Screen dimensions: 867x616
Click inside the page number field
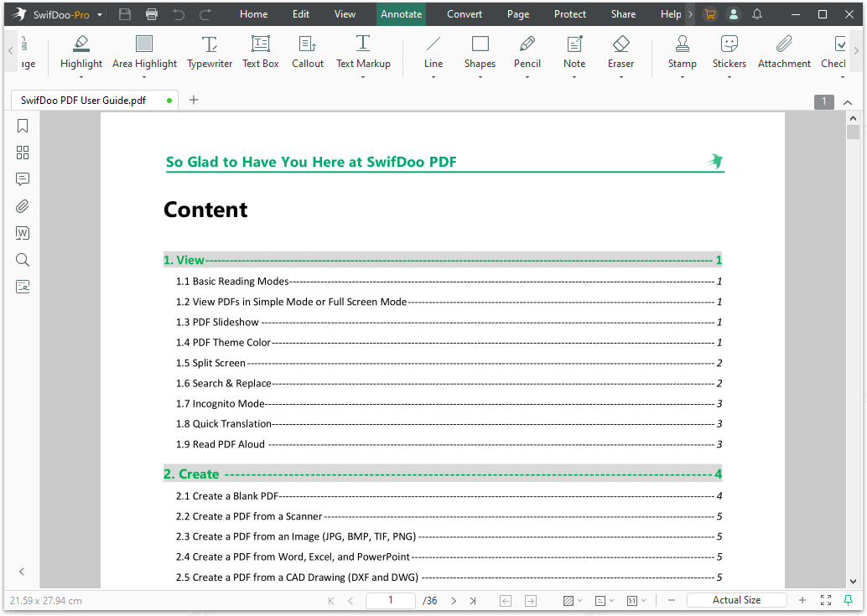point(390,600)
